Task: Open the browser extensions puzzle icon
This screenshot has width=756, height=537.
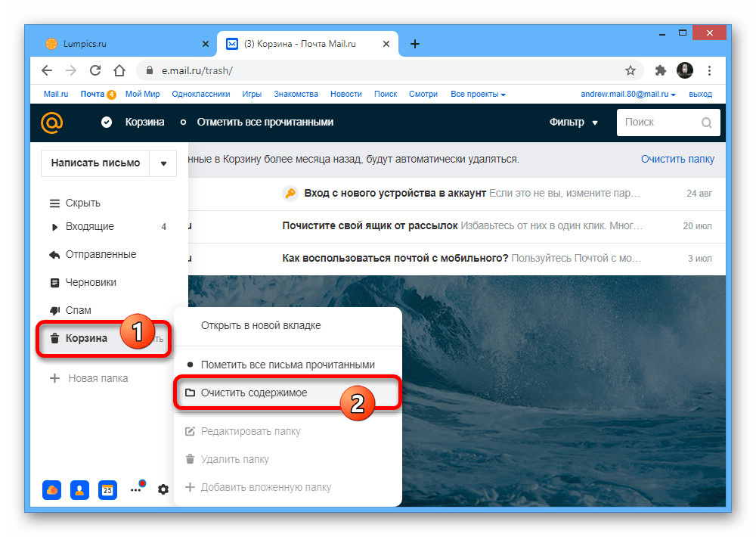Action: tap(660, 70)
